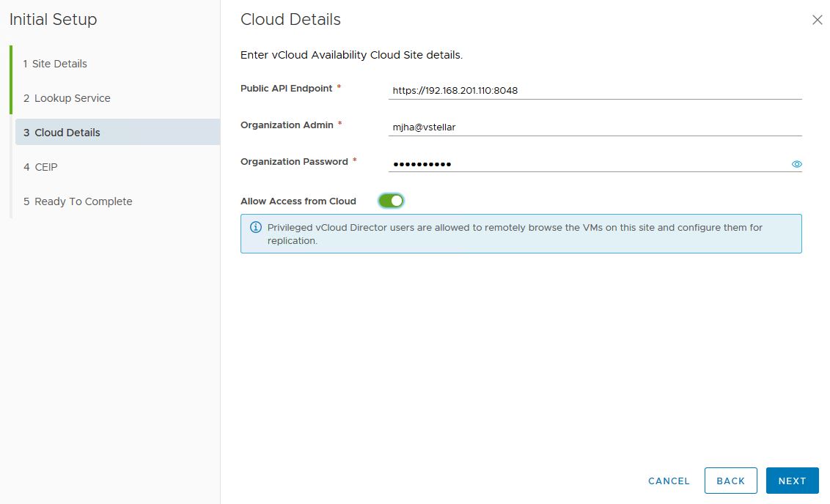Viewport: 830px width, 504px height.
Task: Click the Organization Admin label
Action: click(287, 125)
